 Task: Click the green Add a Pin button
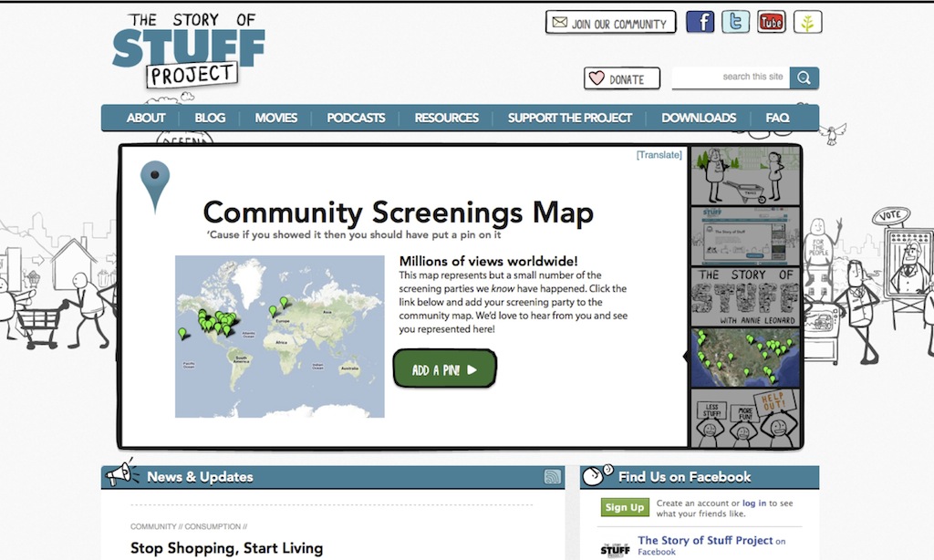point(444,369)
